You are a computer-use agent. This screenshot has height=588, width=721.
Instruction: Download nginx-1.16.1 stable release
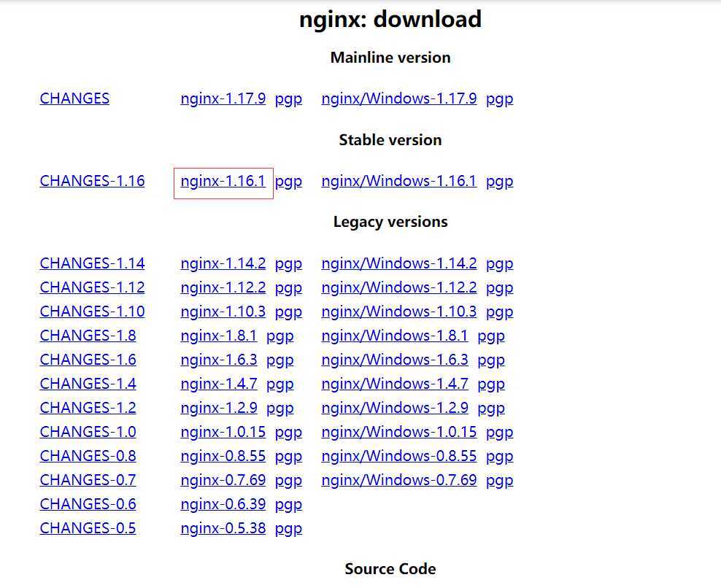click(x=223, y=181)
